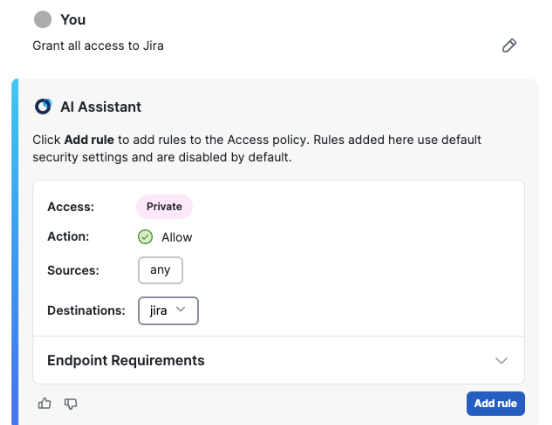Viewport: 552px width, 425px height.
Task: Click the thumbs up feedback icon
Action: coord(44,403)
